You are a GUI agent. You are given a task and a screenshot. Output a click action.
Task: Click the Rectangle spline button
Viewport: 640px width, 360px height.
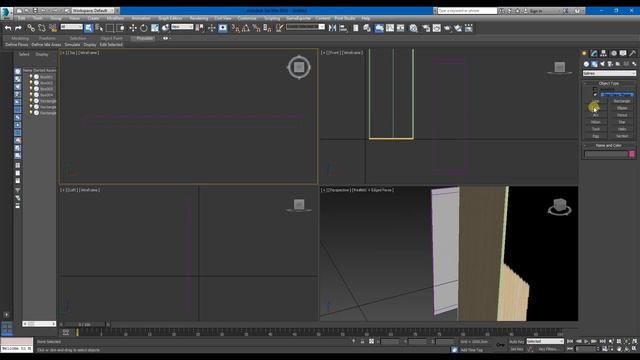(622, 101)
